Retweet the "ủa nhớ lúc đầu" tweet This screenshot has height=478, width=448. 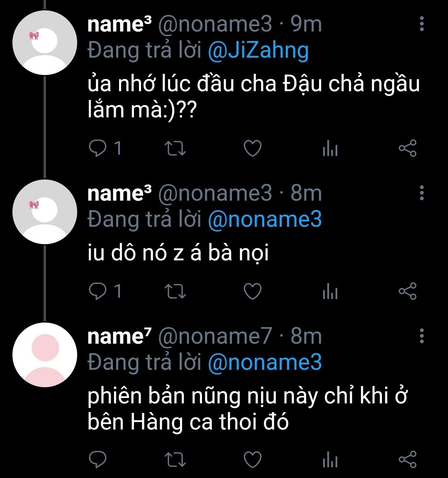(x=175, y=148)
